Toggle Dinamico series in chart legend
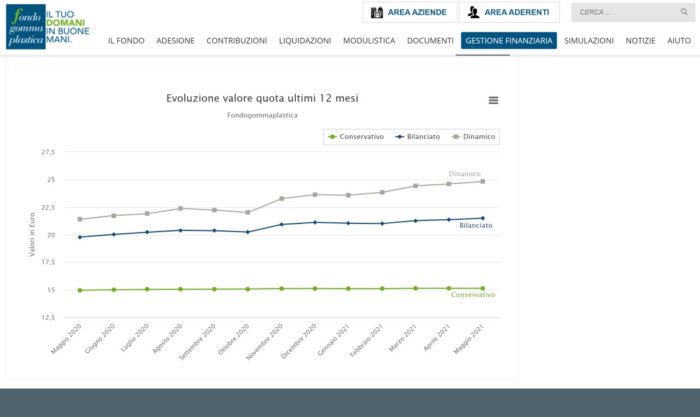The width and height of the screenshot is (700, 417). (473, 136)
